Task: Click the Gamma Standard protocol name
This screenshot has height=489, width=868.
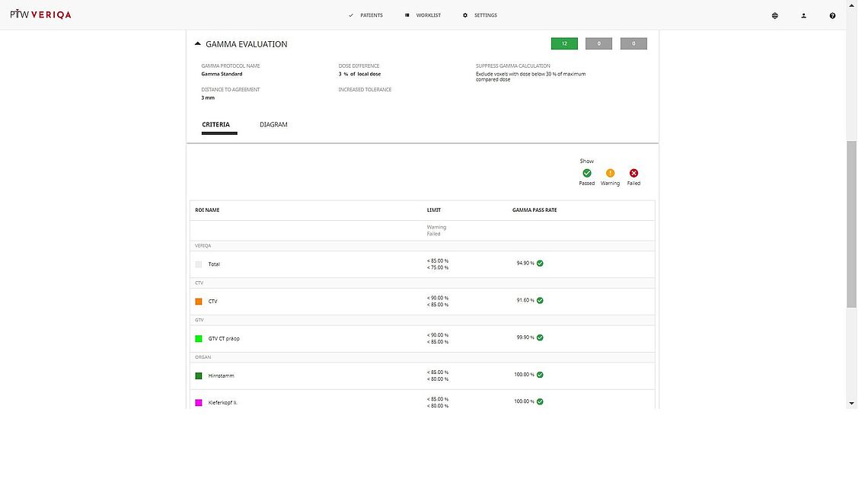Action: click(x=222, y=74)
